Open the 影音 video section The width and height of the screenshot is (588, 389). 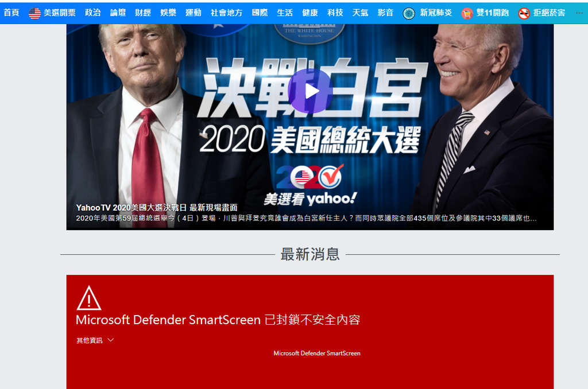point(385,13)
